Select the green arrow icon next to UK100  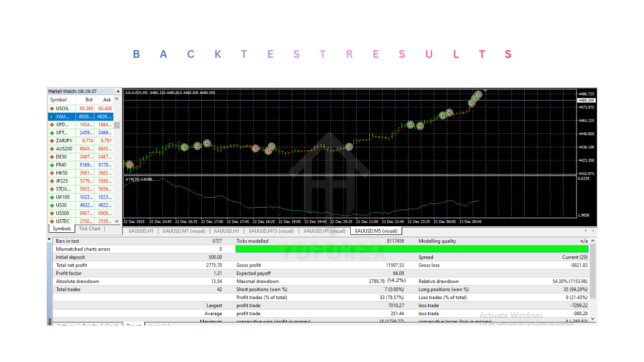tap(52, 197)
